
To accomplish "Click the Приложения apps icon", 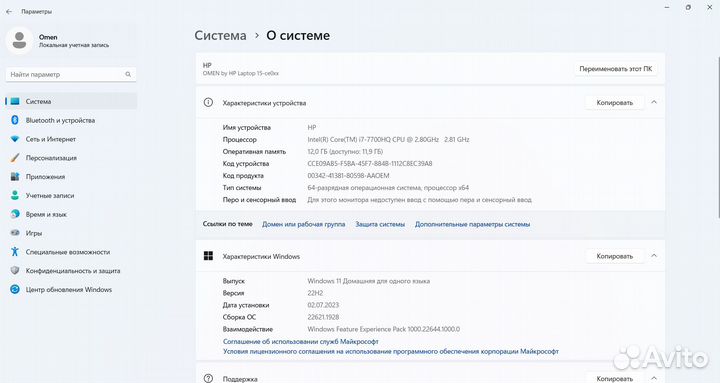I will coord(15,176).
